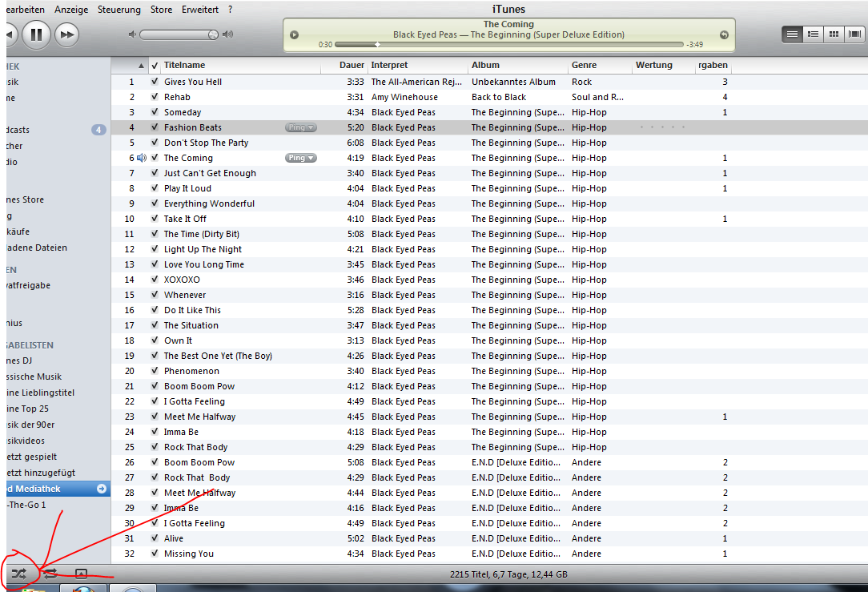Screen dimensions: 868x592
Task: Toggle checkbox for Missing You
Action: point(155,554)
